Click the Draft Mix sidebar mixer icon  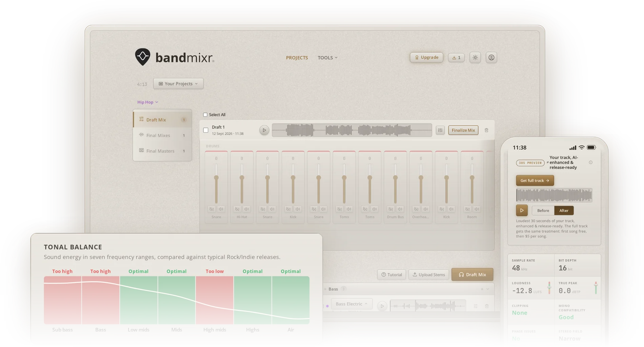[141, 119]
